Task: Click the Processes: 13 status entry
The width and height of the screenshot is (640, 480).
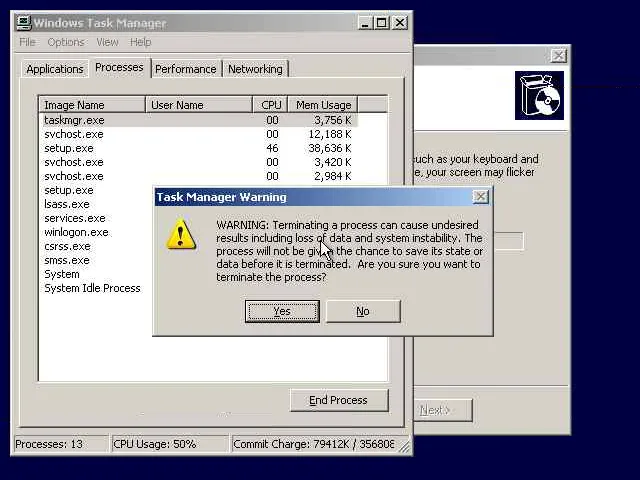Action: [61, 444]
